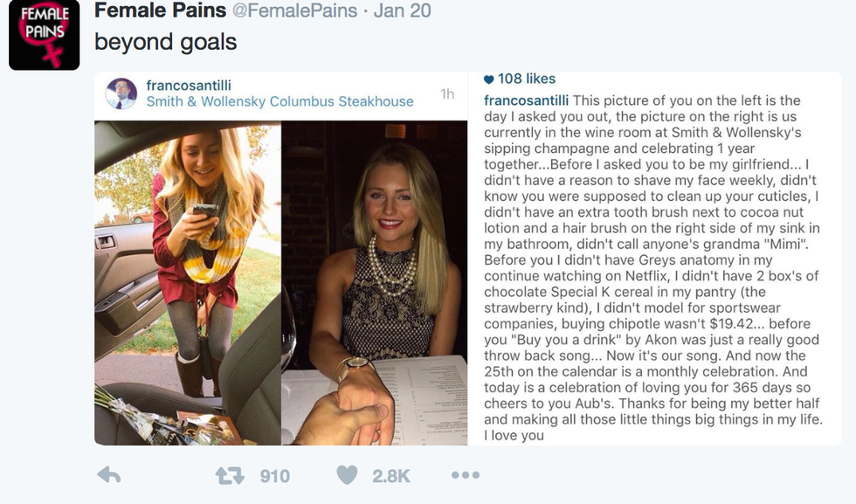Image resolution: width=856 pixels, height=504 pixels.
Task: Like the tweet with the heart icon
Action: pyautogui.click(x=348, y=475)
